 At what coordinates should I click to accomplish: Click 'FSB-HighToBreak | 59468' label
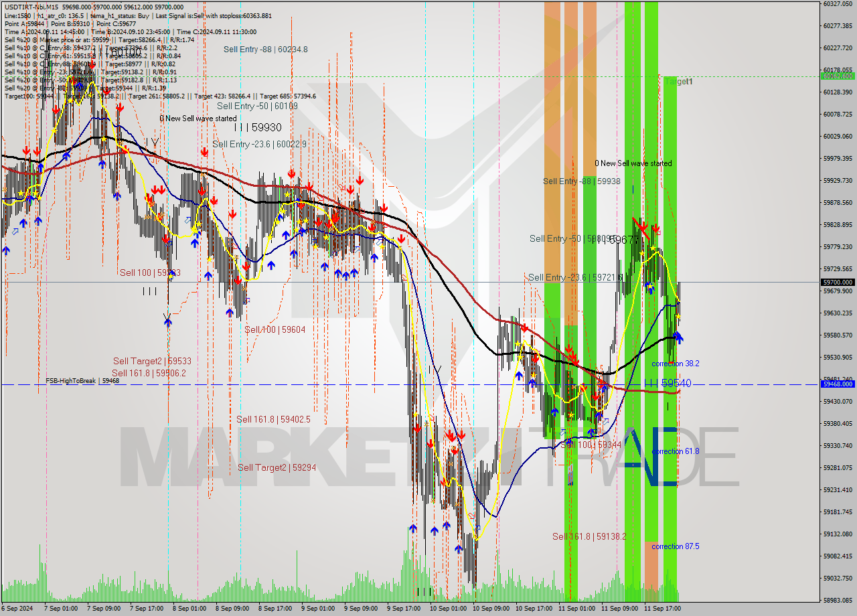point(82,381)
